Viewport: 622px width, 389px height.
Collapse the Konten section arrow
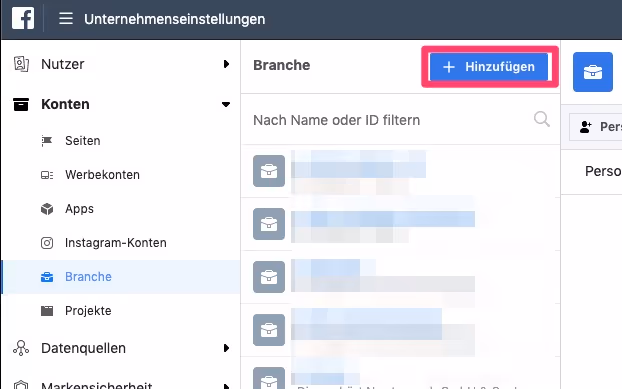pyautogui.click(x=226, y=105)
